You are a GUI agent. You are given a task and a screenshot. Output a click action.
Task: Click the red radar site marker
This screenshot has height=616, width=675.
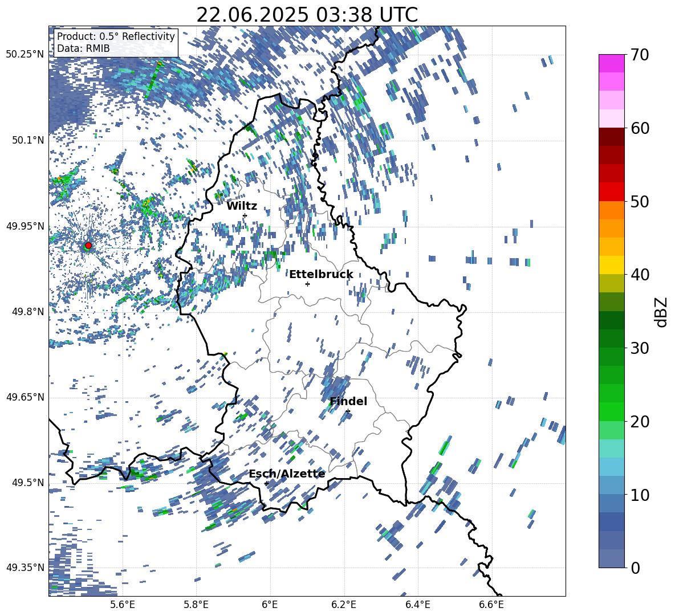(x=88, y=246)
